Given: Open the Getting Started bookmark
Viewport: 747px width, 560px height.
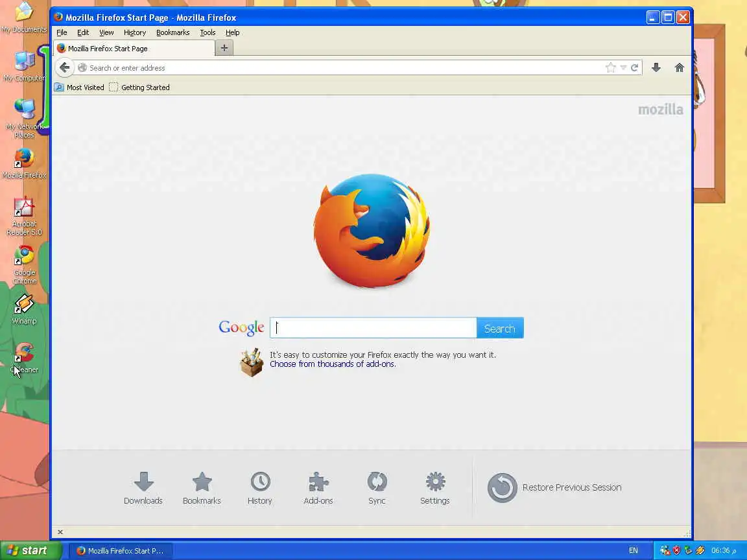Looking at the screenshot, I should click(139, 87).
